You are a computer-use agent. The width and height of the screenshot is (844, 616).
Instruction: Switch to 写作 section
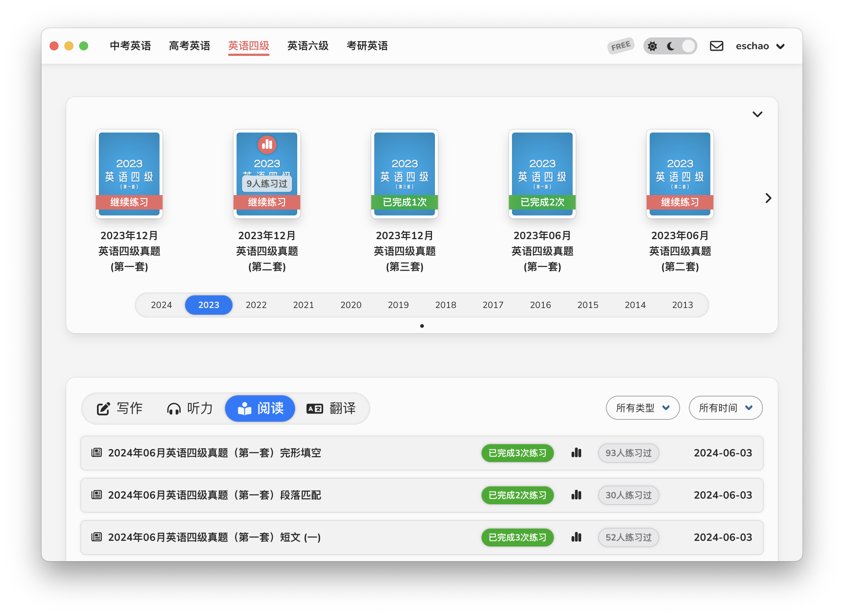point(120,408)
